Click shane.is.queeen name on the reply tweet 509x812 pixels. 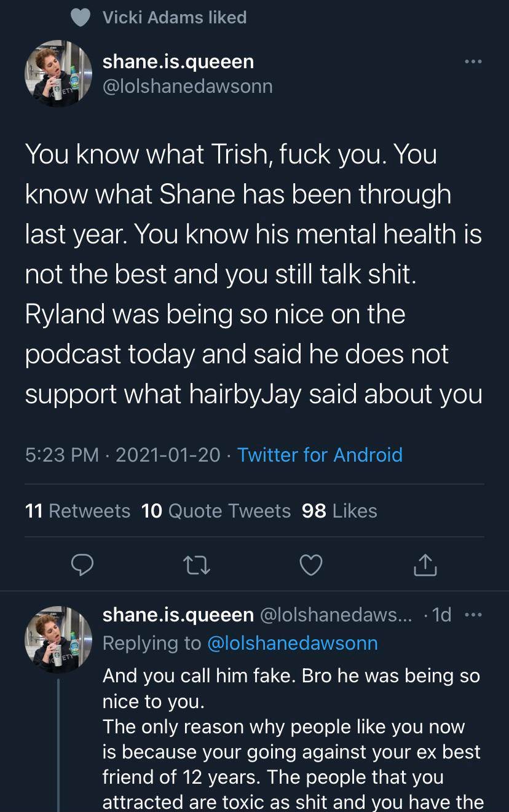(178, 615)
